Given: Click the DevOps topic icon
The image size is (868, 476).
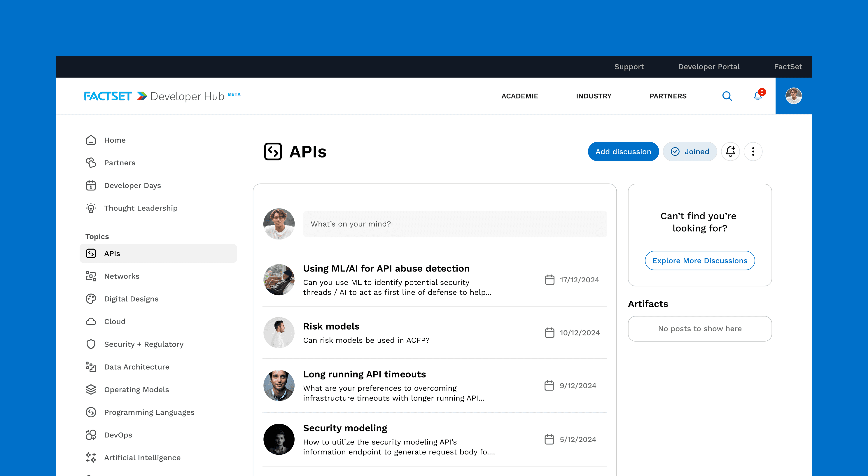Looking at the screenshot, I should (91, 435).
